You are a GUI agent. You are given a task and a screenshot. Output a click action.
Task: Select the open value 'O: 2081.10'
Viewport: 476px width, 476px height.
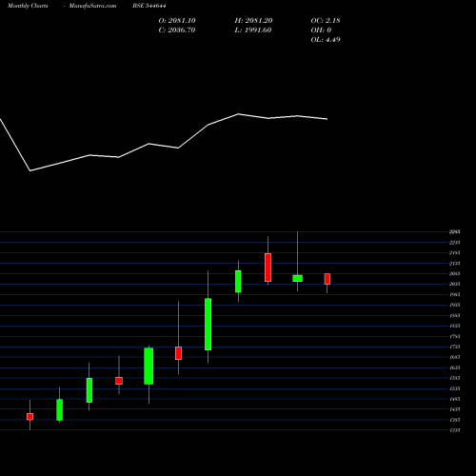coord(177,21)
